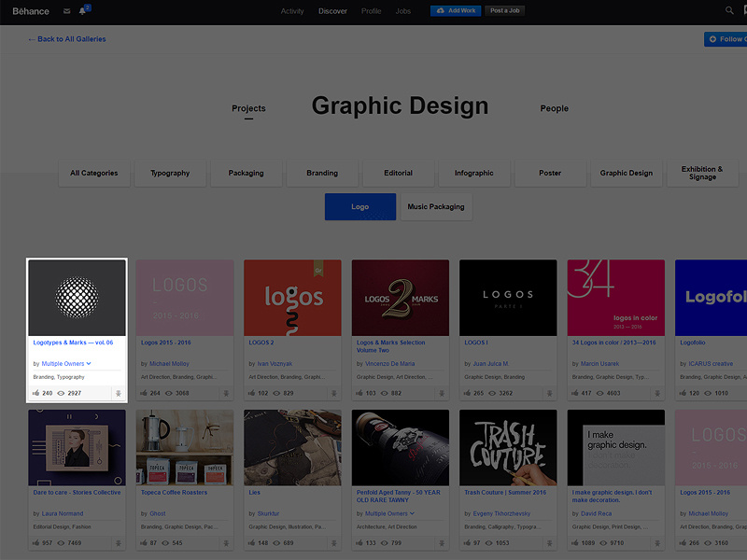The width and height of the screenshot is (747, 560).
Task: Click pin icon on Topeca Coffee Roasters card
Action: [x=226, y=543]
